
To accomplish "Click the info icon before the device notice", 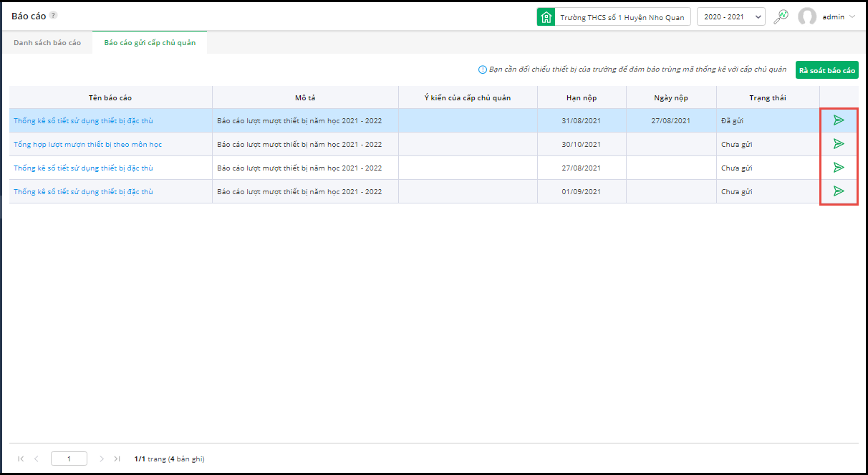I will click(x=483, y=69).
